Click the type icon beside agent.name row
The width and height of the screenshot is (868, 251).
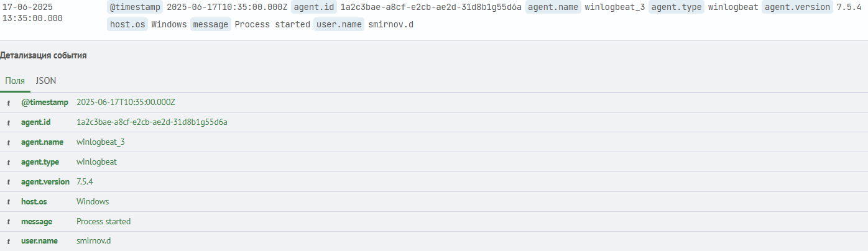pos(9,142)
